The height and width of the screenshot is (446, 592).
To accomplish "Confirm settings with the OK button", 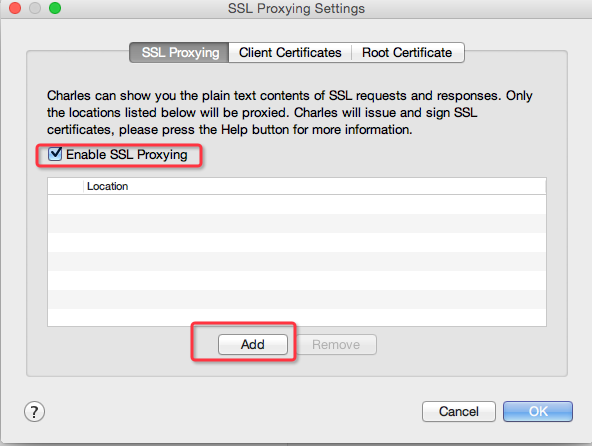I will coord(538,411).
